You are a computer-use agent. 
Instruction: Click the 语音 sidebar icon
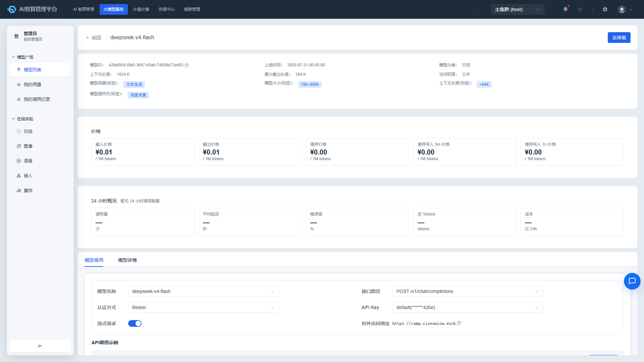click(19, 161)
